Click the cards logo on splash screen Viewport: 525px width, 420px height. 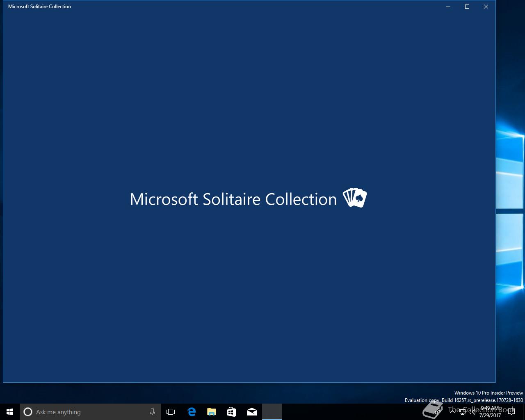(355, 198)
